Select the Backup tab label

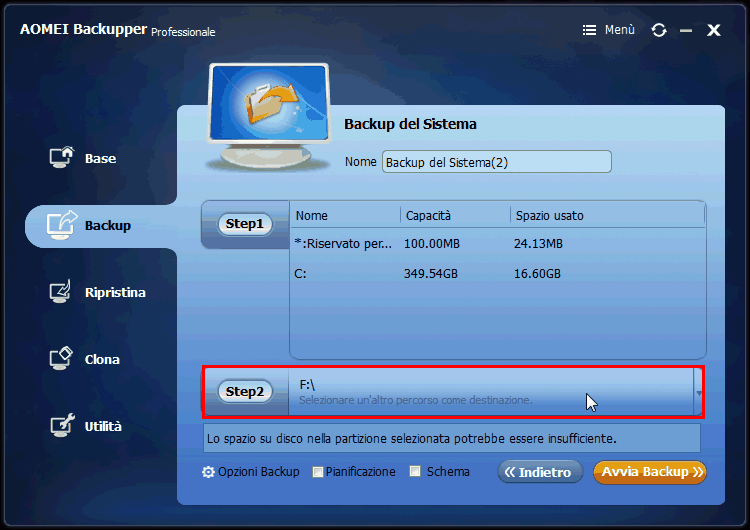coord(108,225)
